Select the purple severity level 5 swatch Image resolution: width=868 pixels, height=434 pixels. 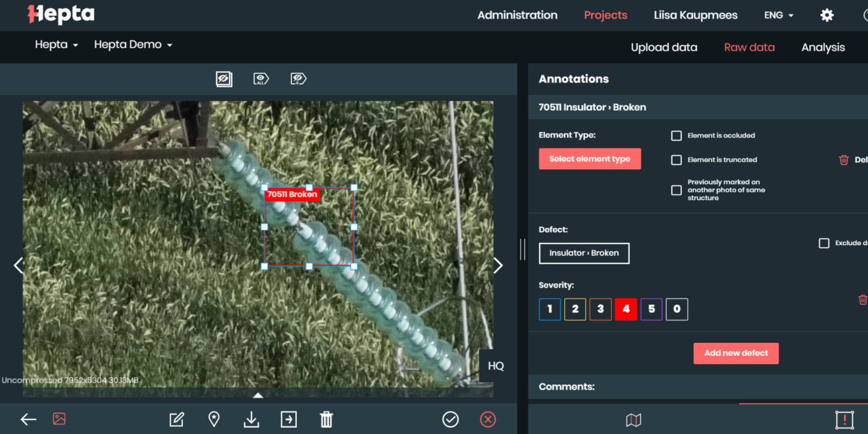651,309
